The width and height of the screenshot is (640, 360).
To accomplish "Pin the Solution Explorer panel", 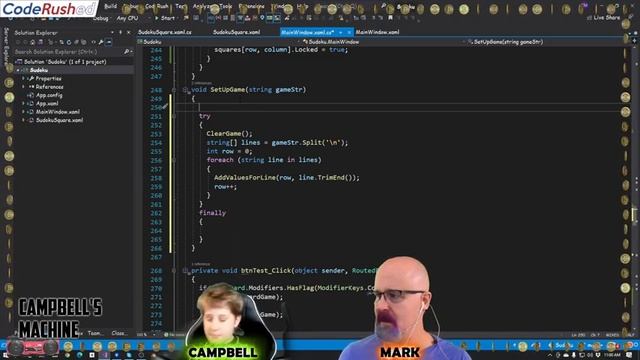I will click(120, 32).
